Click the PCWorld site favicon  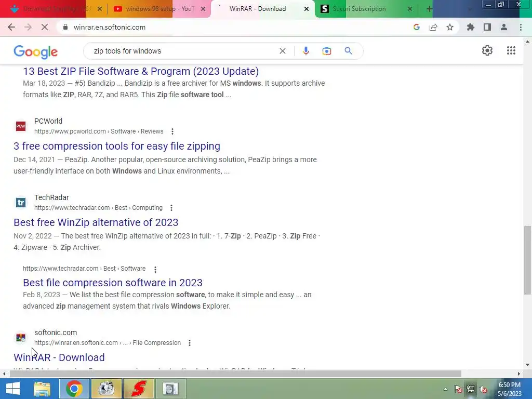click(21, 126)
